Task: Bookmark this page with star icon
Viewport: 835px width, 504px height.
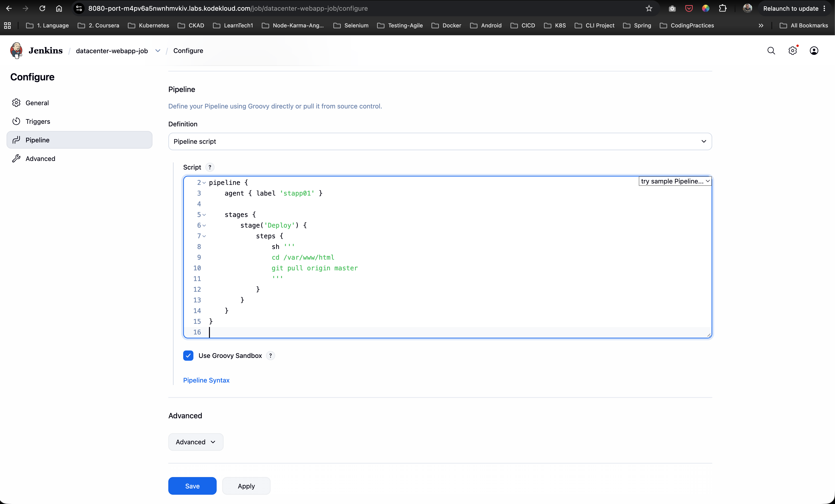Action: pyautogui.click(x=649, y=8)
